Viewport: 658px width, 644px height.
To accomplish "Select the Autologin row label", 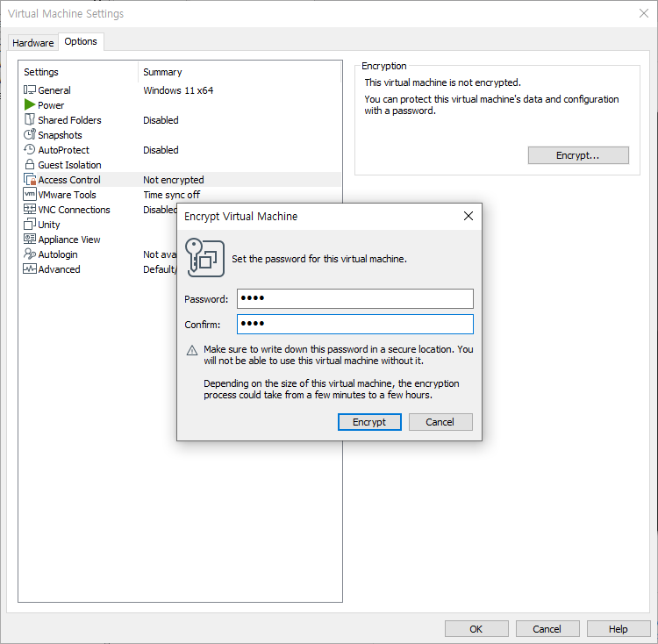I will pyautogui.click(x=58, y=254).
